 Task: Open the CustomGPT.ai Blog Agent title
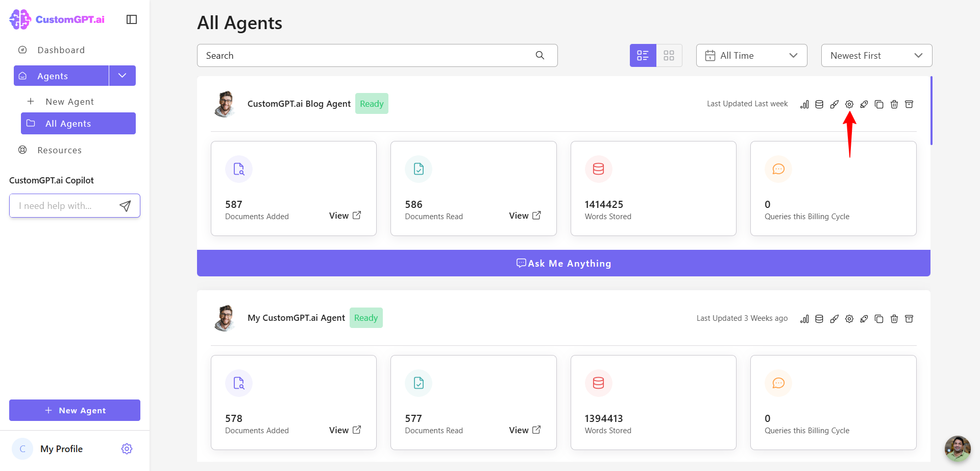pyautogui.click(x=299, y=104)
